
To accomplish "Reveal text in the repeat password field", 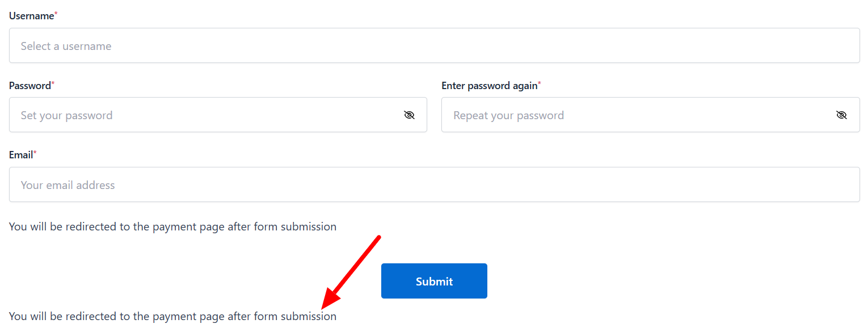I will point(841,115).
